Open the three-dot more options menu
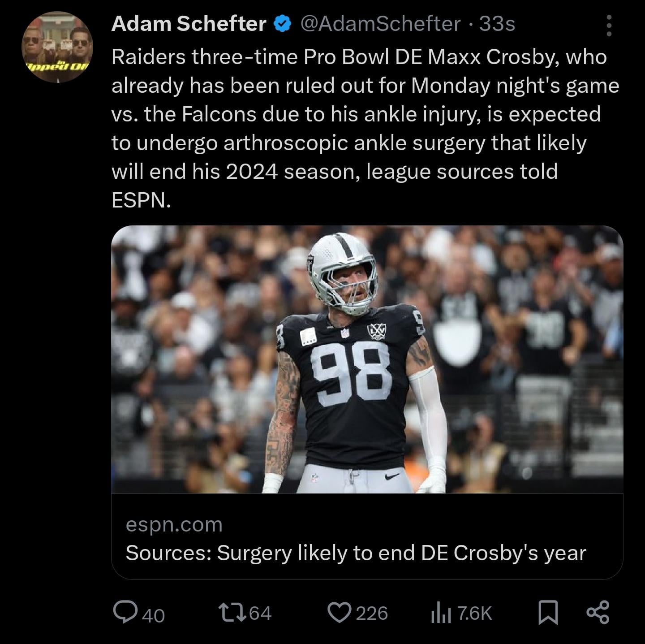This screenshot has width=645, height=644. click(x=609, y=26)
